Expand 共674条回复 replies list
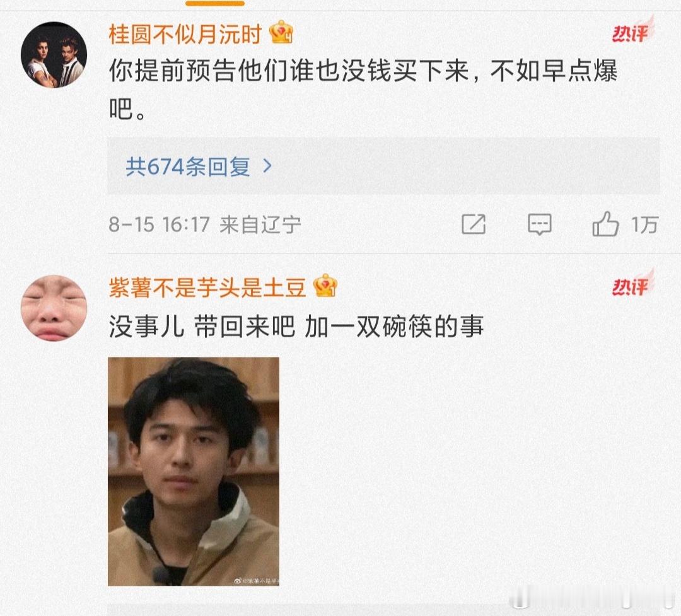Image resolution: width=681 pixels, height=616 pixels. (383, 166)
